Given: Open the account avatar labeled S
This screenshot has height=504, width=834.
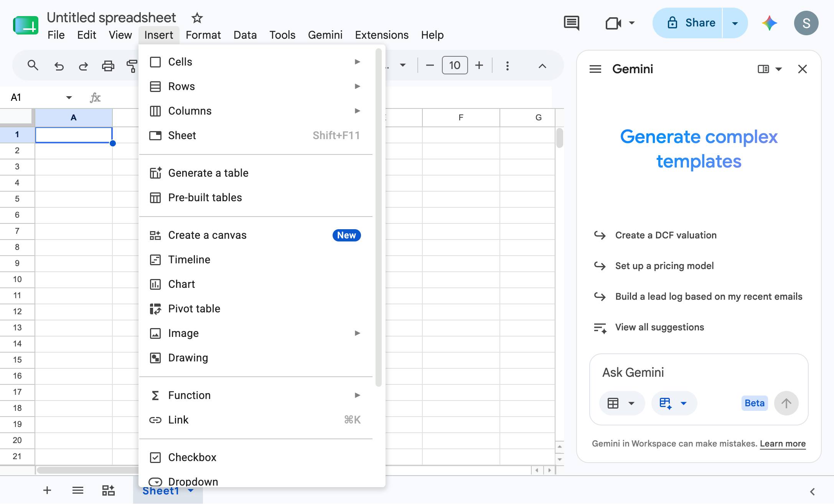Looking at the screenshot, I should (806, 23).
